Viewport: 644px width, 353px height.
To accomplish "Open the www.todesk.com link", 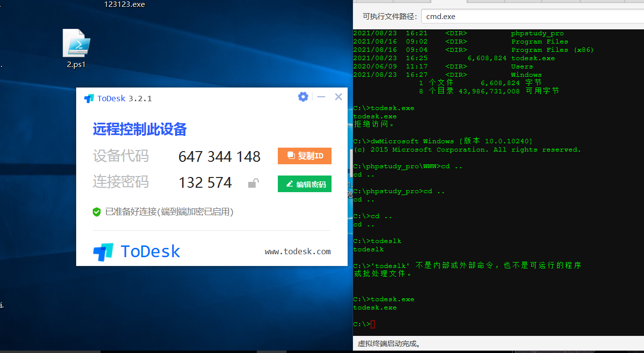I will [x=298, y=252].
